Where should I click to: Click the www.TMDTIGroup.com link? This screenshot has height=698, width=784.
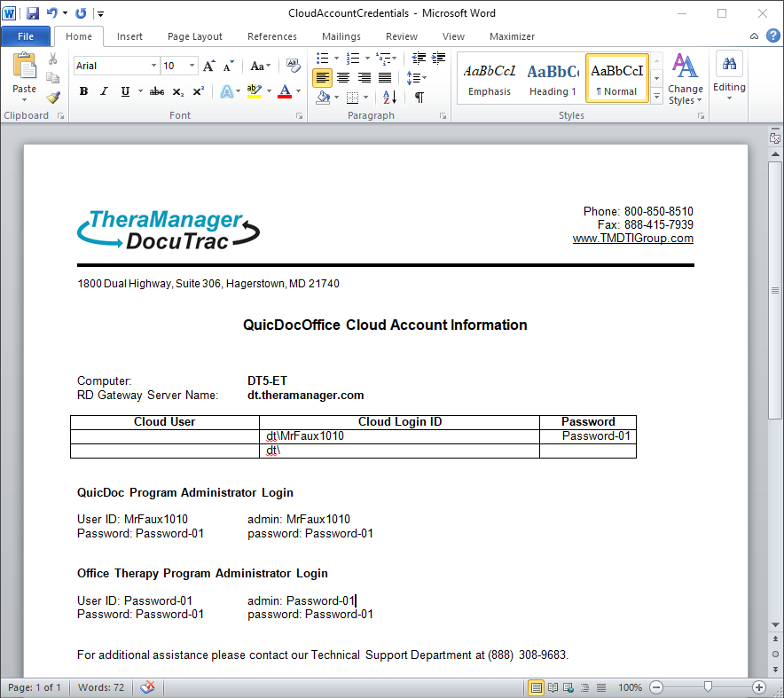633,238
